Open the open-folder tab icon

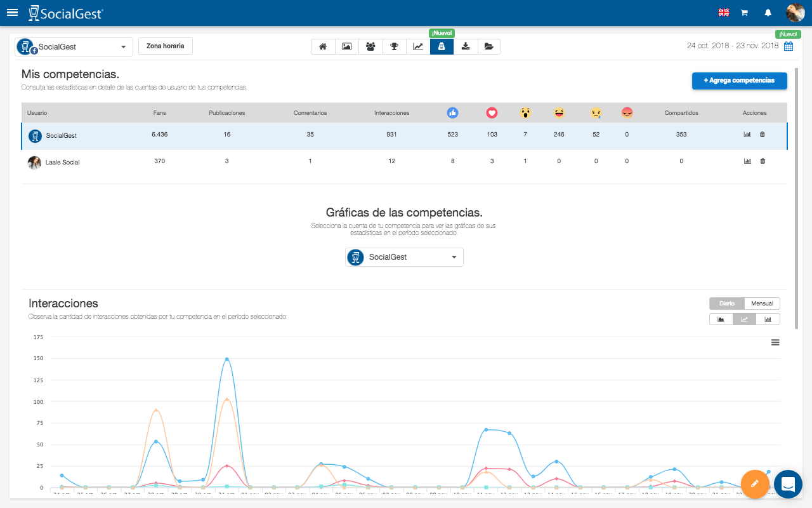tap(489, 46)
